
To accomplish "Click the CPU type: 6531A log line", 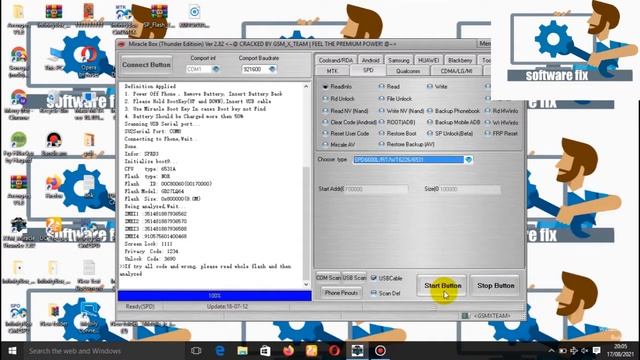I will coord(150,169).
